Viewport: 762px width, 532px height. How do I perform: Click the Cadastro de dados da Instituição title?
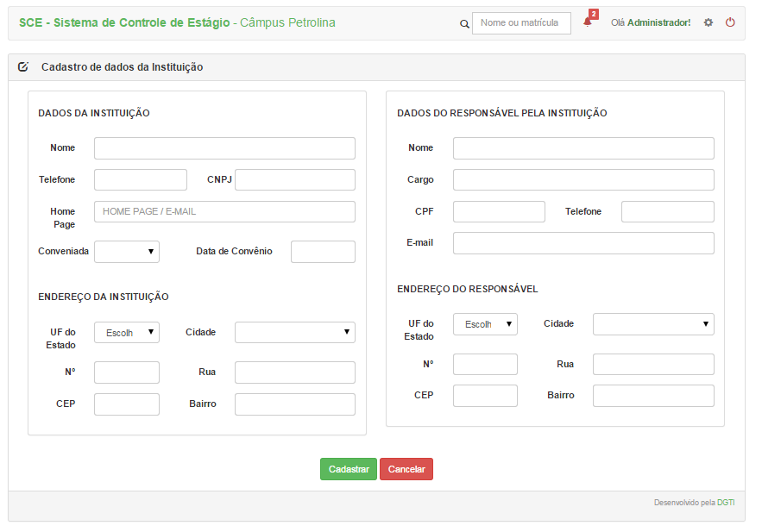click(x=122, y=67)
